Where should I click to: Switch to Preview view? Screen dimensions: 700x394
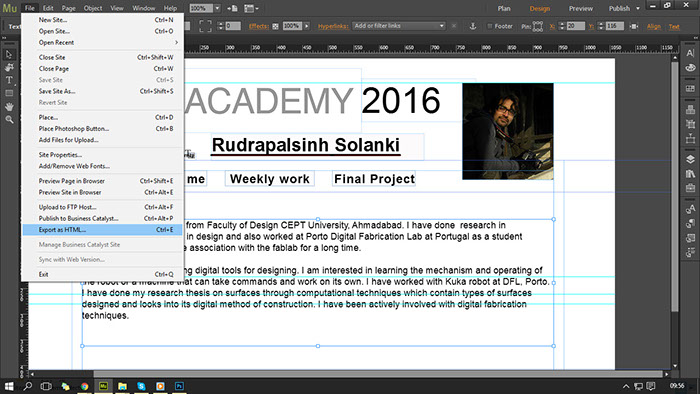[581, 8]
